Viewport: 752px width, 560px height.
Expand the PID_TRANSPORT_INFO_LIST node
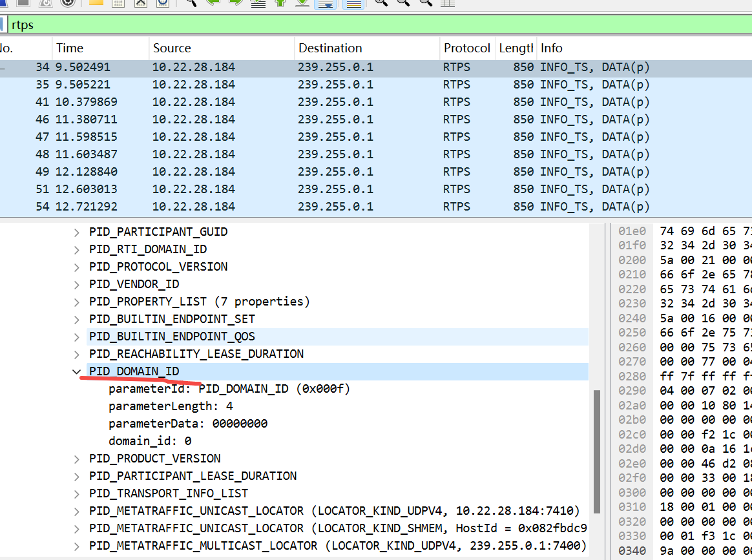click(x=77, y=493)
